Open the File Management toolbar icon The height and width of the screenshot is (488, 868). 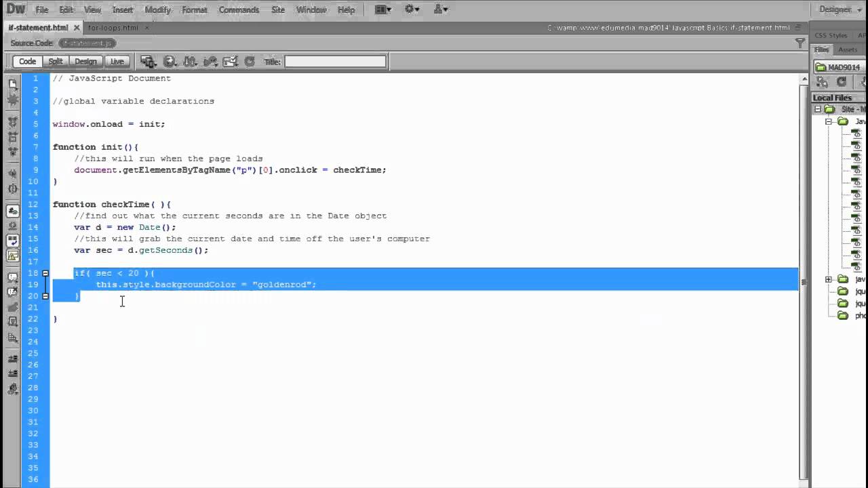click(190, 61)
